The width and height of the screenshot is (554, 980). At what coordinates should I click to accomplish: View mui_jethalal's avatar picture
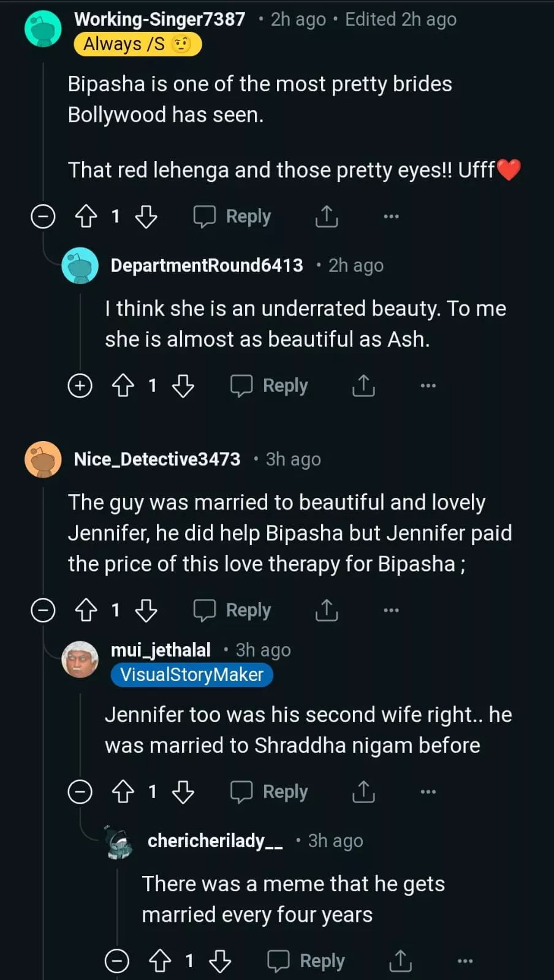(x=80, y=659)
